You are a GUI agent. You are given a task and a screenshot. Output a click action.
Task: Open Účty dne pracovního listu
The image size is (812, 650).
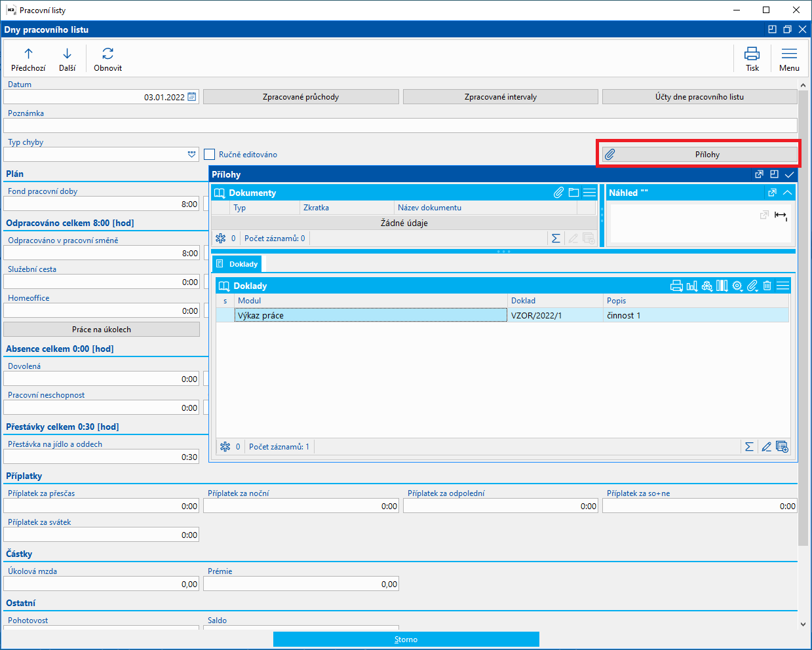pyautogui.click(x=699, y=97)
